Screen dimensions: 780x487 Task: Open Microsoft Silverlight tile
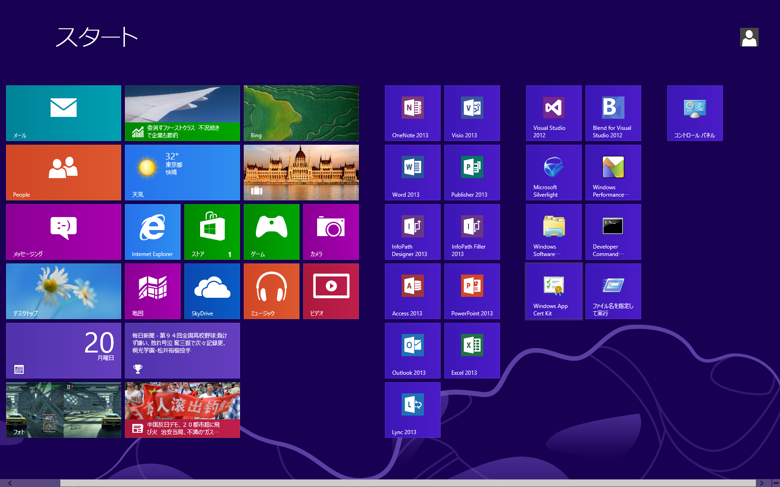(x=554, y=172)
